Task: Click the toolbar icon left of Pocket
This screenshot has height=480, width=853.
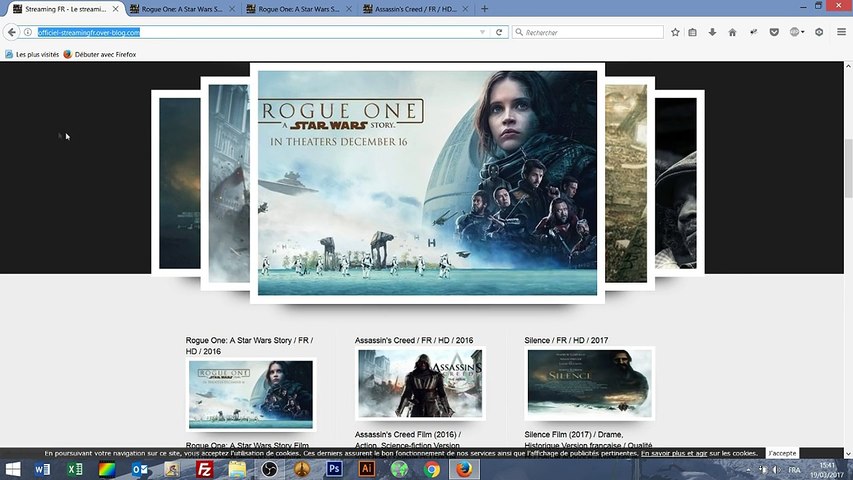Action: coord(753,33)
